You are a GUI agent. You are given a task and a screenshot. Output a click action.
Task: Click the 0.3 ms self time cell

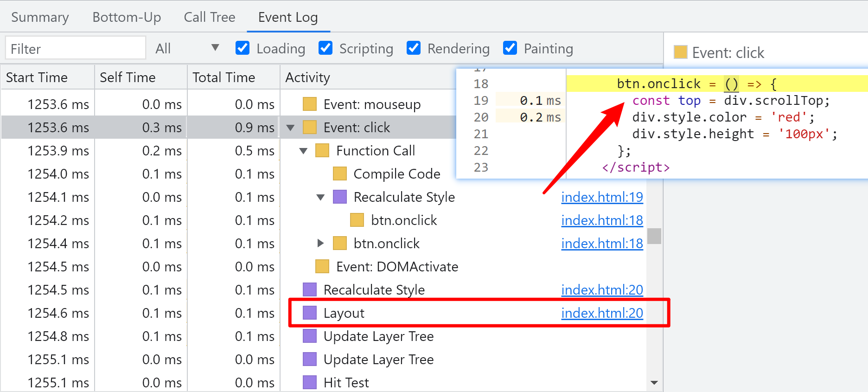(x=162, y=128)
